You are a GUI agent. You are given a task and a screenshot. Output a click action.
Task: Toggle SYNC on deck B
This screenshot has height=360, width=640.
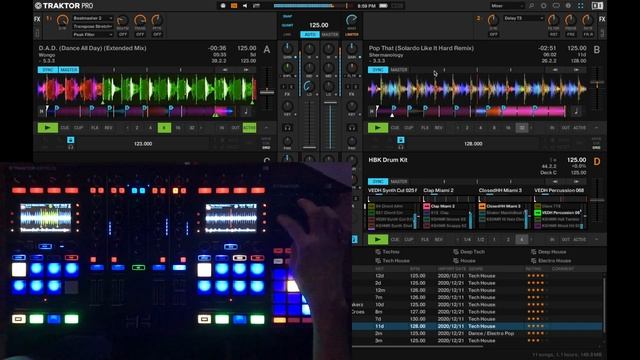point(378,70)
